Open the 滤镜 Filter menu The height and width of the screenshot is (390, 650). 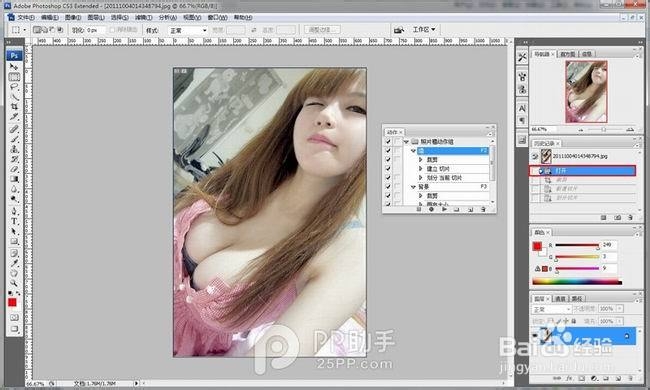coord(144,17)
